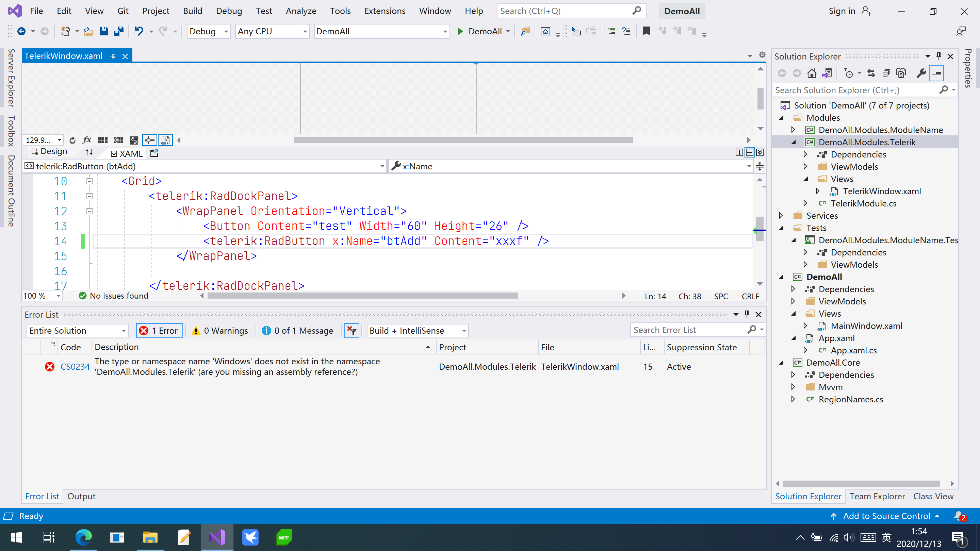Image resolution: width=980 pixels, height=551 pixels.
Task: Click Solution Explorer Properties wrench icon
Action: [x=921, y=73]
